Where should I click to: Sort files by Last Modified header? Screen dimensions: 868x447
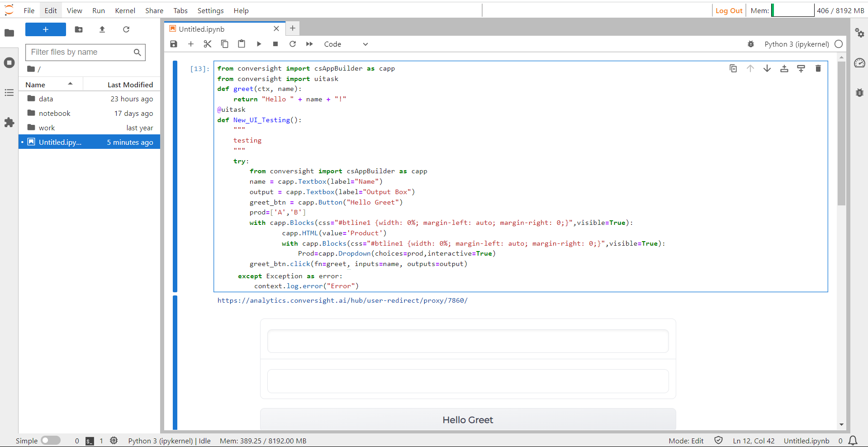coord(122,85)
